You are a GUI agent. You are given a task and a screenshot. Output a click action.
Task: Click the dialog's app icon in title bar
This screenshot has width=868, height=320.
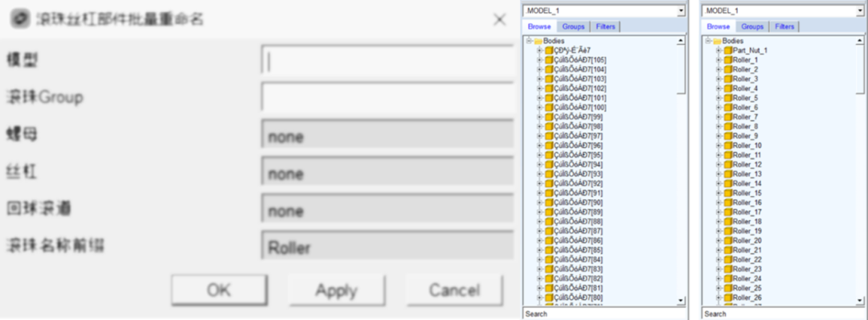(x=20, y=19)
